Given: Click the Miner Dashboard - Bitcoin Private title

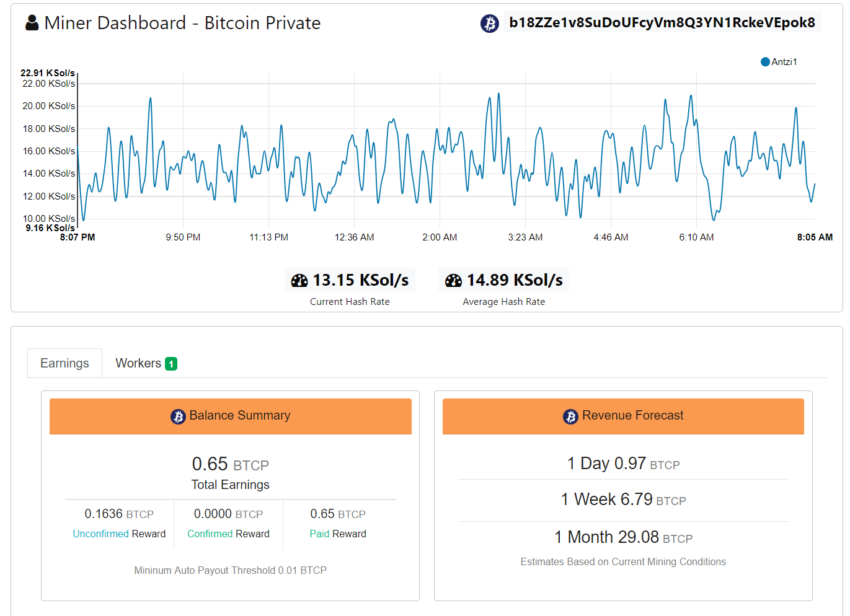Looking at the screenshot, I should coord(182,23).
